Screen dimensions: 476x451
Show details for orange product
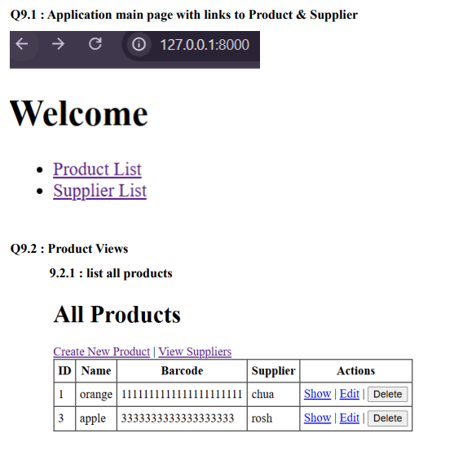click(x=317, y=394)
